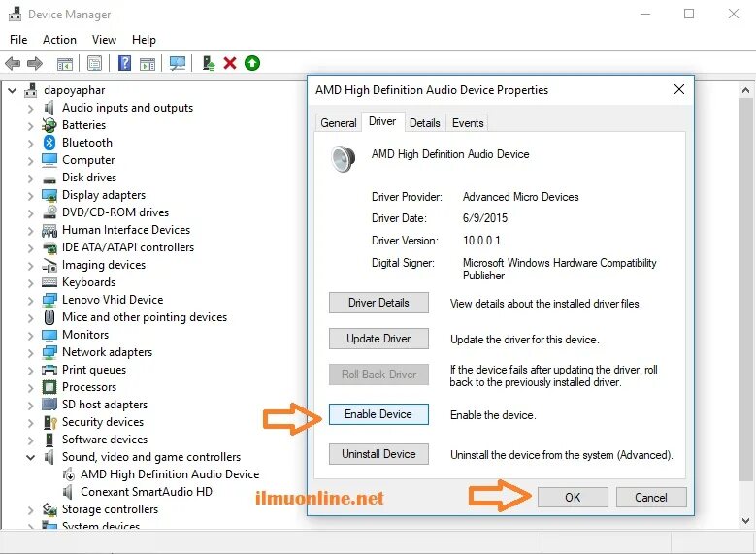Select AMD High Definition Audio Device in tree

pos(170,474)
